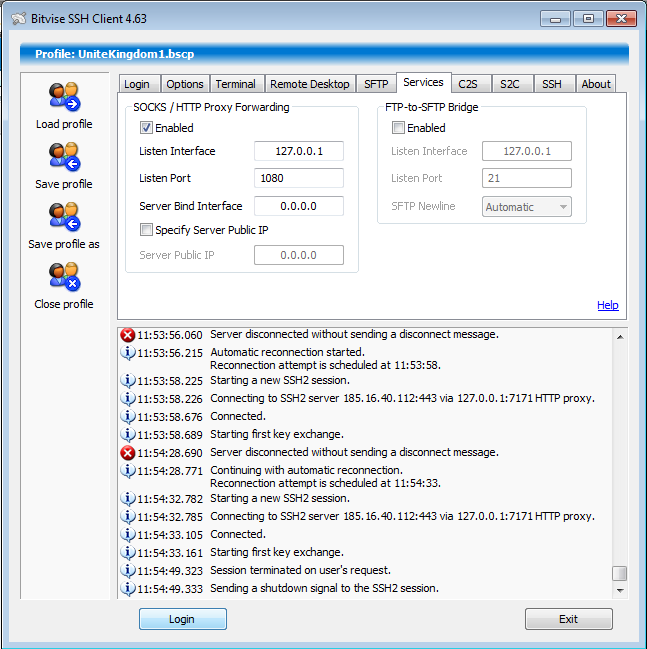Click the Listen Port field showing 1080

299,178
